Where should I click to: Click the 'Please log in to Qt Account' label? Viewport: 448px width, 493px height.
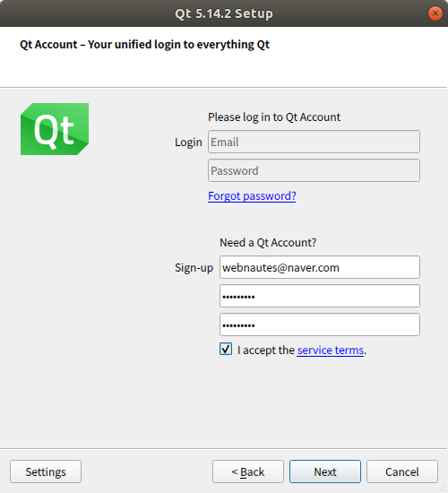(274, 117)
